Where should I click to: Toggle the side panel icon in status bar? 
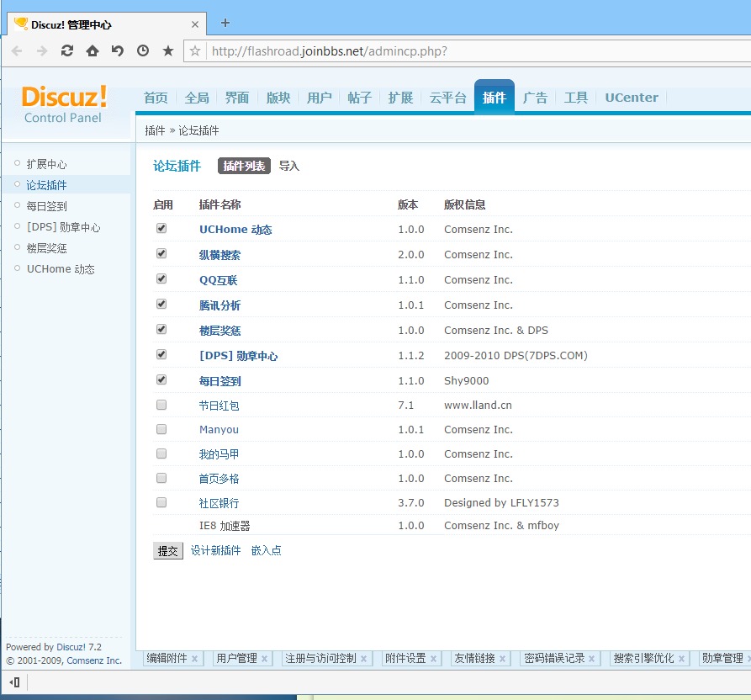pos(15,681)
